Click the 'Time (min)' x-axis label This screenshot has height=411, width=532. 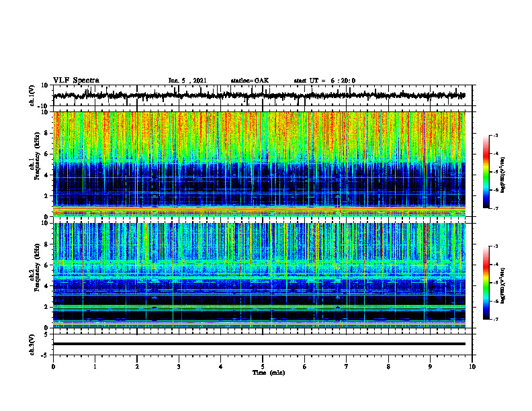click(269, 373)
